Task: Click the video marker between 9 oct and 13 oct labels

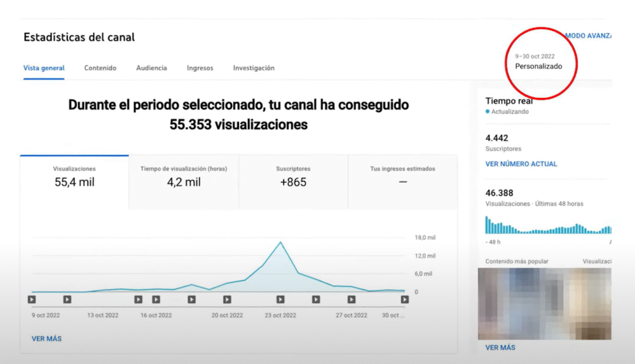Action: (x=67, y=300)
